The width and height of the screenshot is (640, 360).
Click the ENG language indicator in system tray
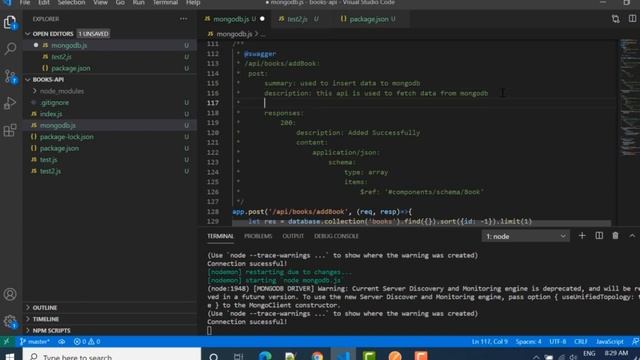point(589,353)
